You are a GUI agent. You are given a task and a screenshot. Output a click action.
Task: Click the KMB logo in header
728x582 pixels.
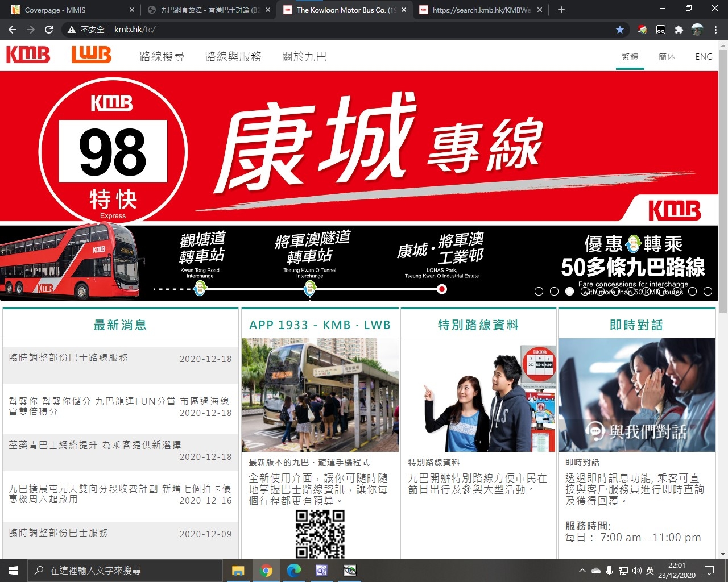tap(28, 55)
